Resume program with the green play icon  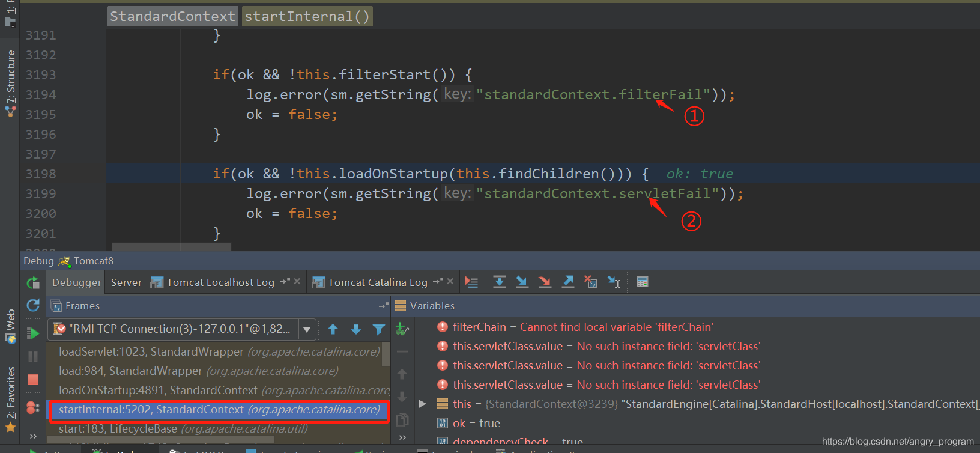33,333
